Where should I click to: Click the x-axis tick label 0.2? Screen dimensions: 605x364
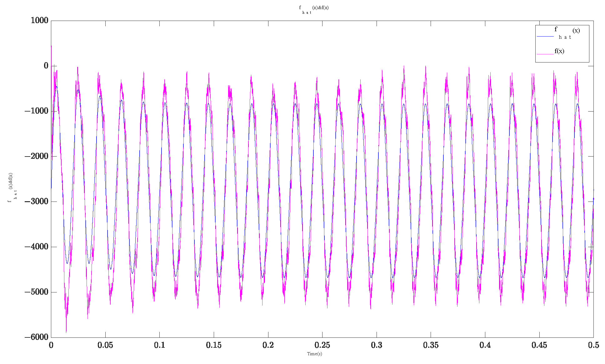tap(268, 345)
